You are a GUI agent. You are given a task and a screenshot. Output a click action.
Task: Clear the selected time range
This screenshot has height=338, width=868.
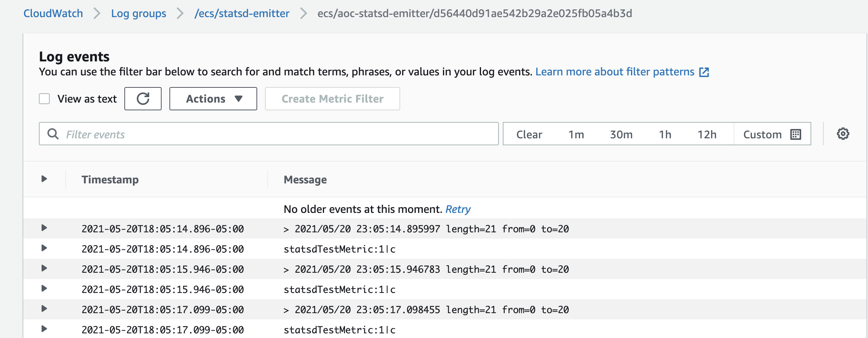529,134
